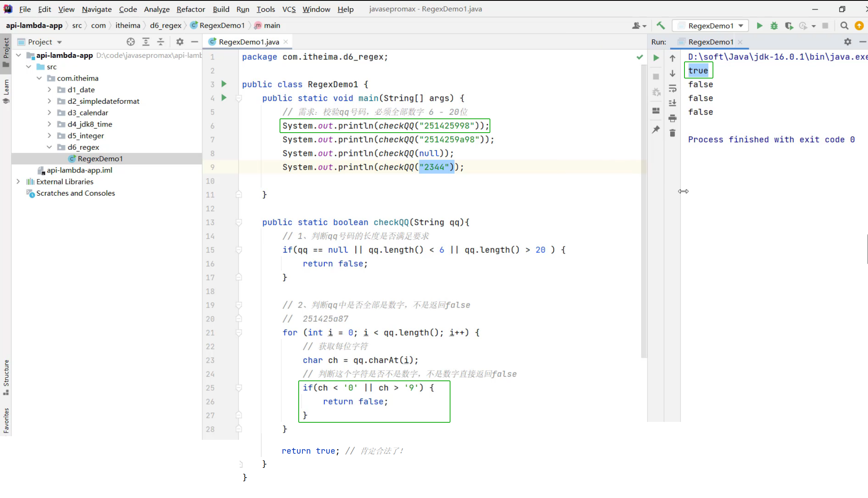Click the Rerun button in Run panel
868x498 pixels.
656,58
